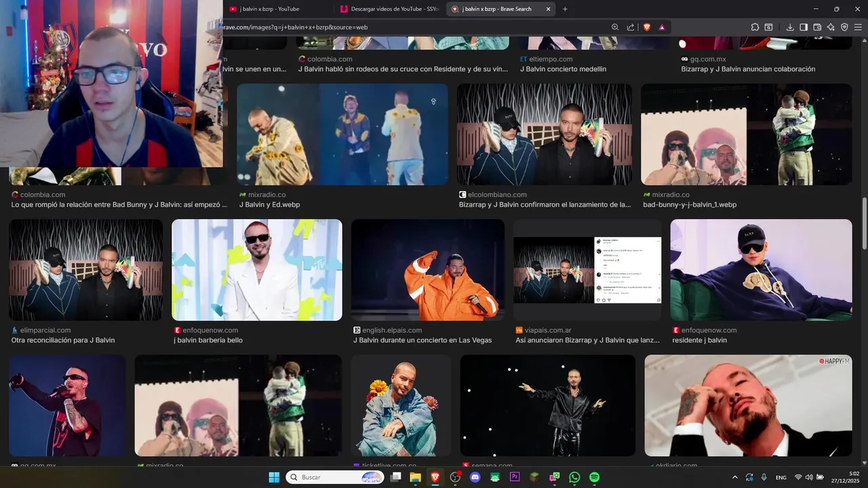The image size is (868, 488).
Task: Open Brave Shields lion icon
Action: coord(647,27)
